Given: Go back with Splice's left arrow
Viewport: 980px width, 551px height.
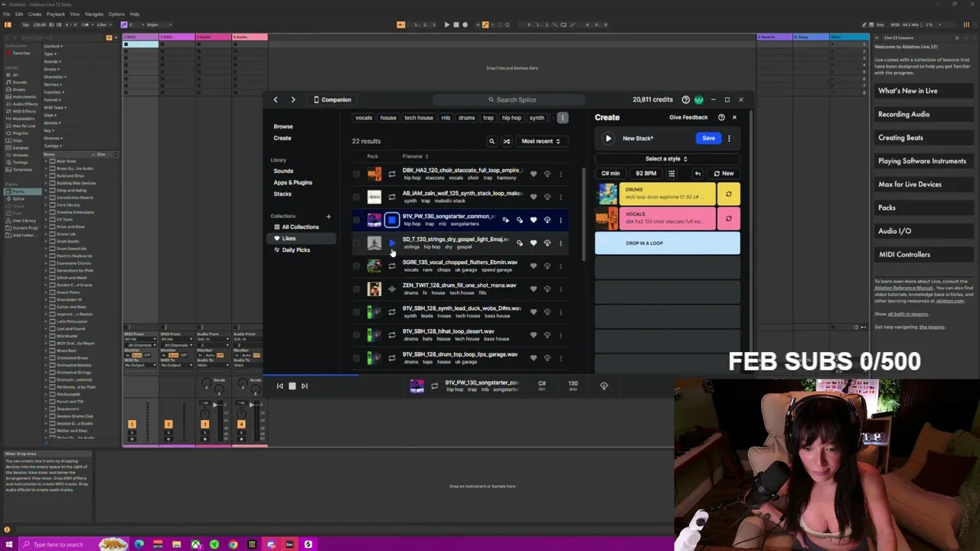Looking at the screenshot, I should 276,99.
